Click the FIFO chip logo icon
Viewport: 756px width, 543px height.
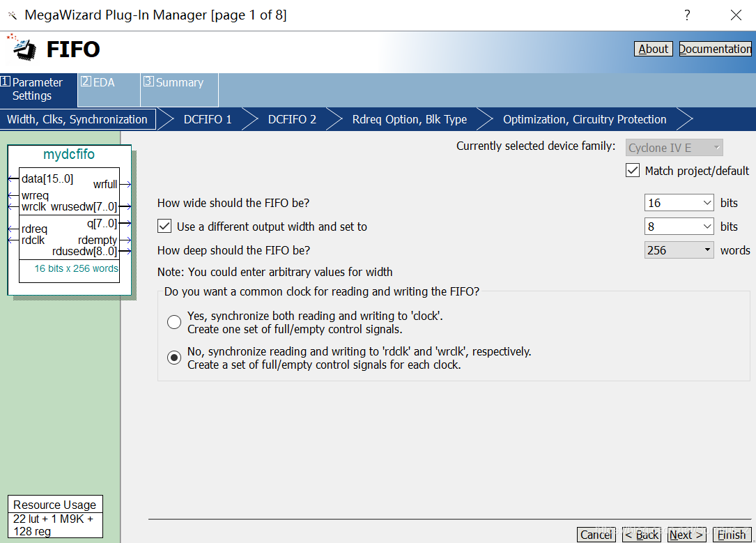click(x=22, y=47)
